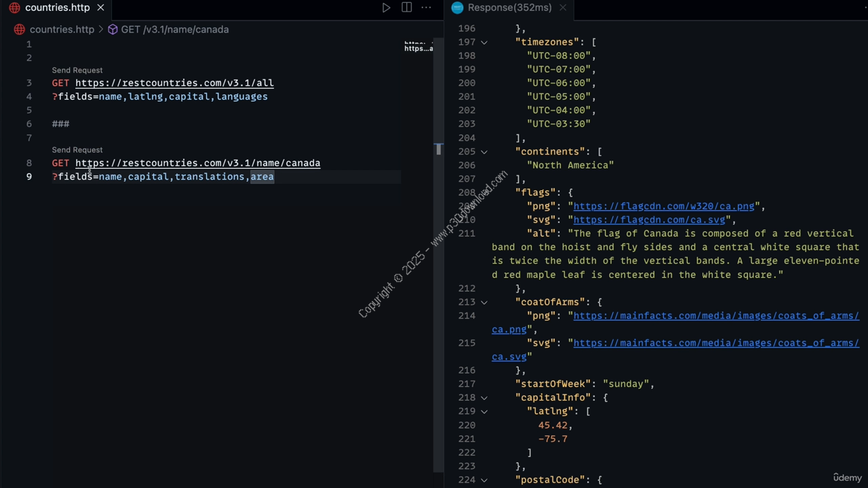This screenshot has width=868, height=488.
Task: Collapse the "continents" array at line 205
Action: pyautogui.click(x=484, y=152)
